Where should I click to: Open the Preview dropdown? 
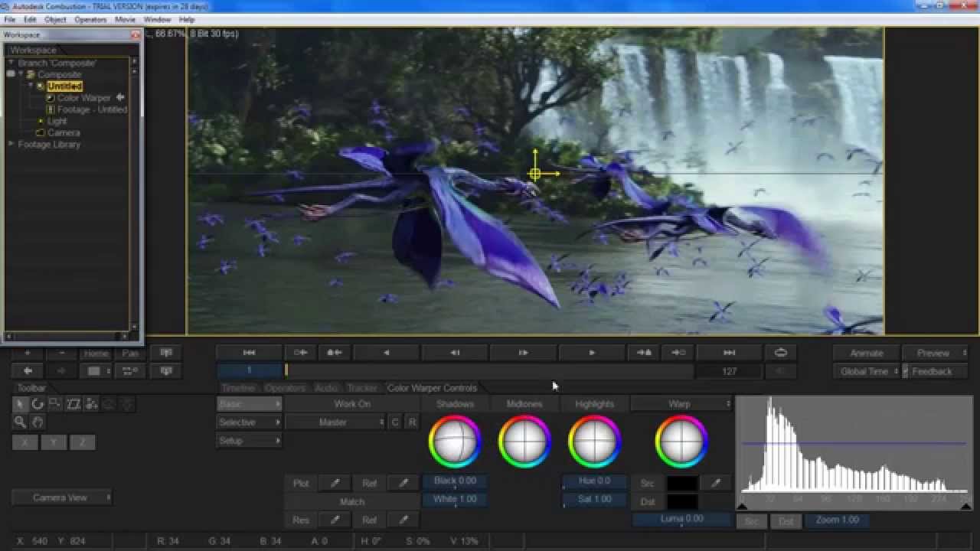click(x=935, y=353)
